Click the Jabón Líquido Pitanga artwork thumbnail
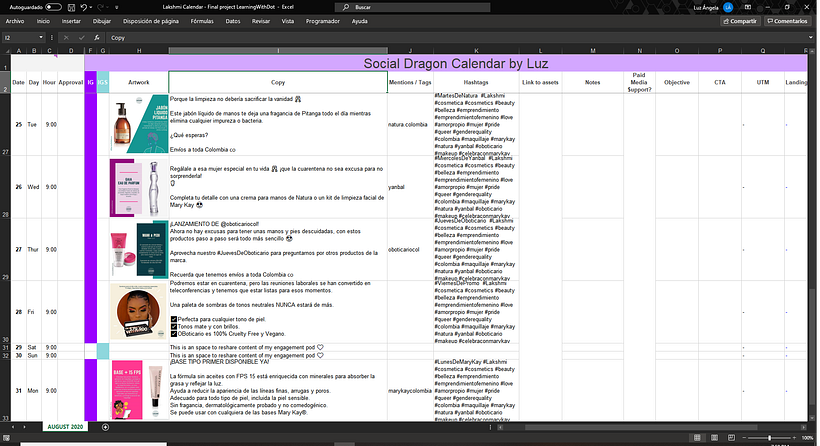This screenshot has height=446, width=820. (140, 124)
